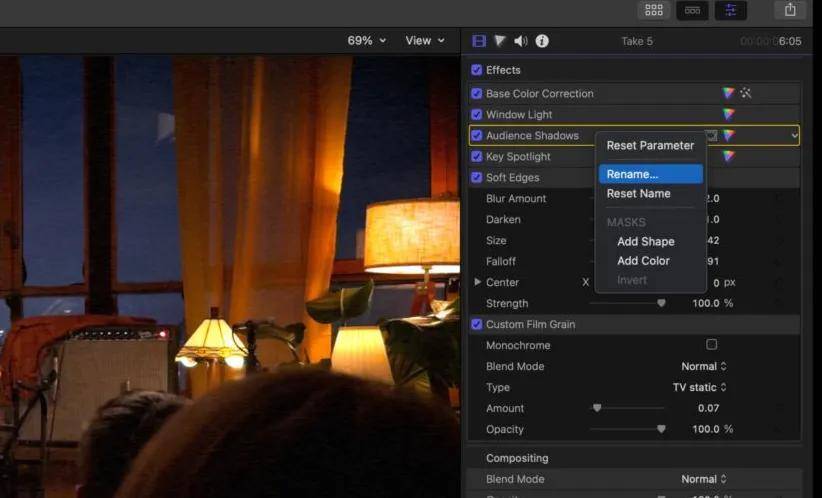Click the Take 5 clip title
822x498 pixels.
pos(637,41)
